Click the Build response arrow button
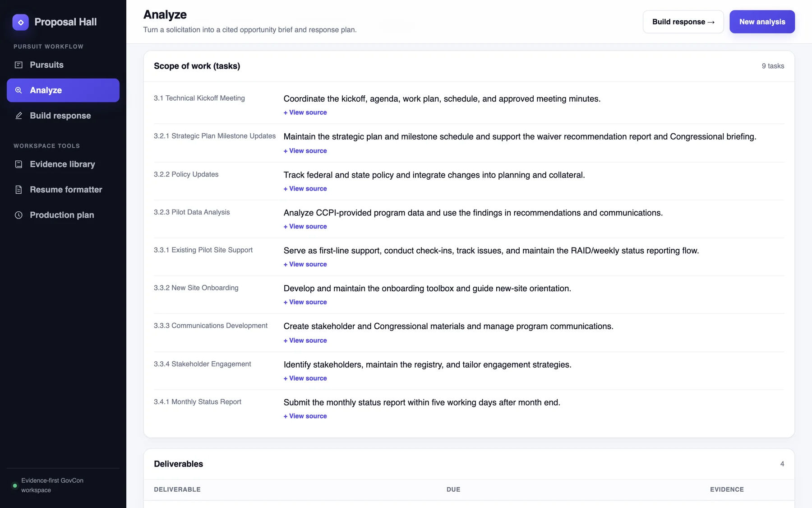 [683, 22]
